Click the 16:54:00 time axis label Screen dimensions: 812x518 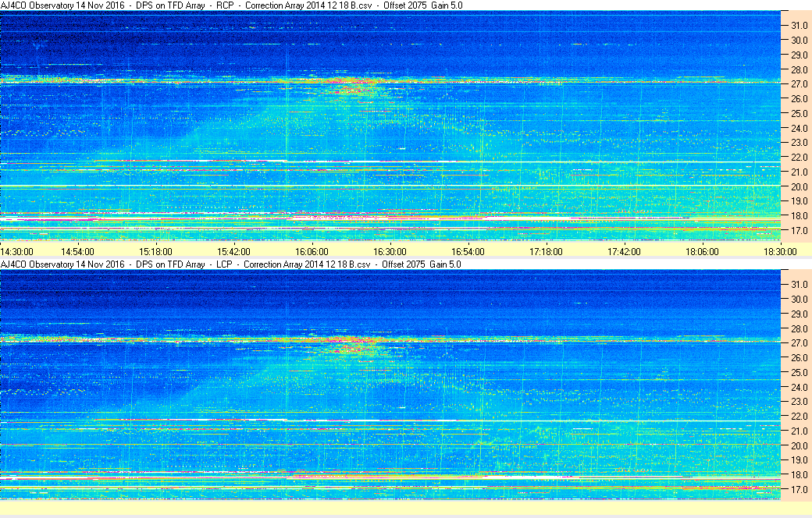coord(468,251)
